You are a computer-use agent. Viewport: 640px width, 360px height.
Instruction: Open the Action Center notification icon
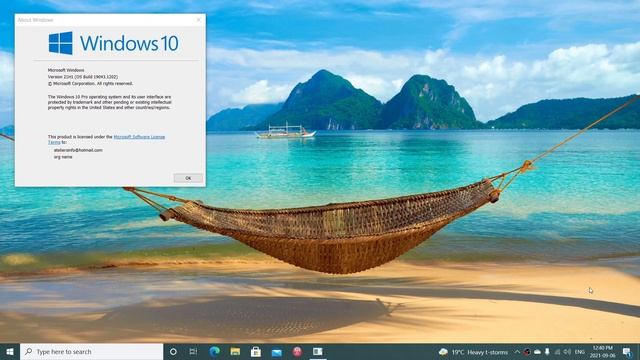click(x=627, y=352)
